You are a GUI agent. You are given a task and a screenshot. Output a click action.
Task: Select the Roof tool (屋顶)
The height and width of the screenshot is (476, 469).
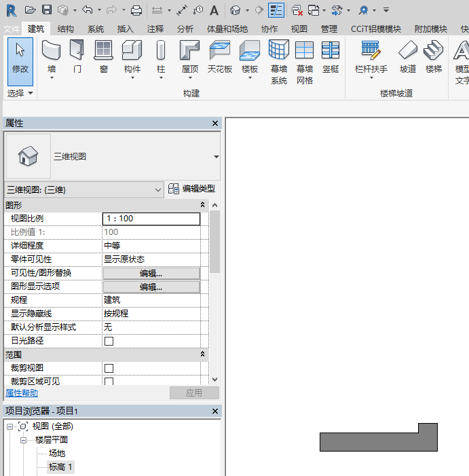pyautogui.click(x=190, y=56)
